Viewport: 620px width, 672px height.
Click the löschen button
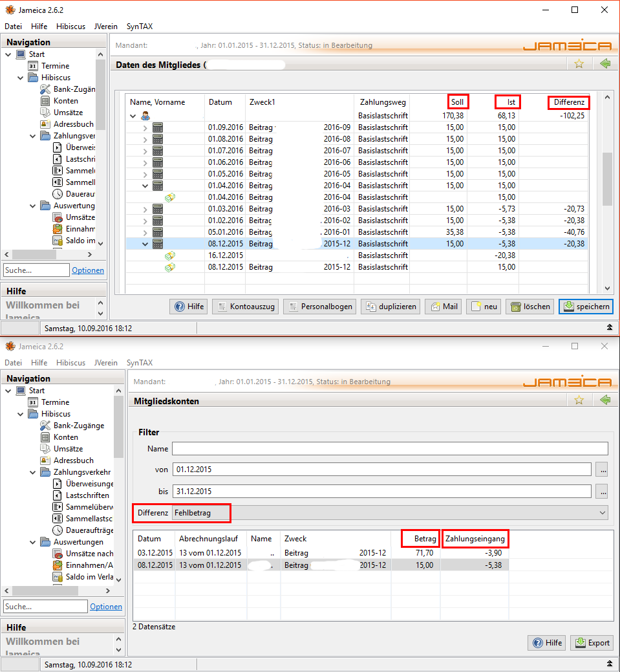click(x=530, y=307)
